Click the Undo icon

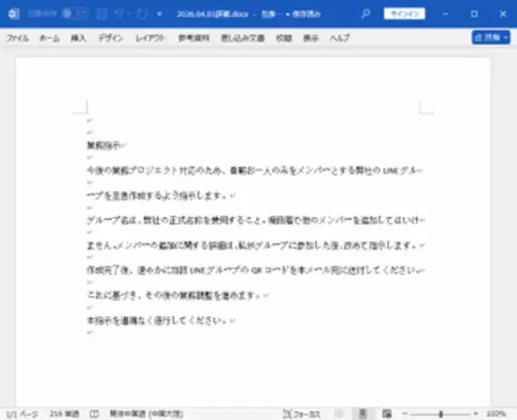[x=119, y=14]
